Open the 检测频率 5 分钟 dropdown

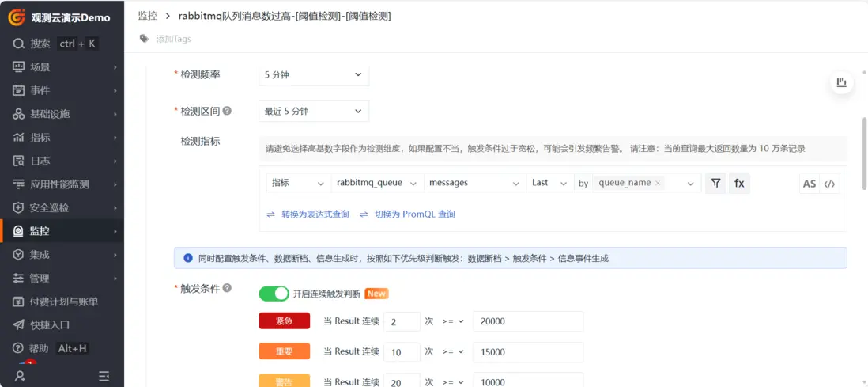pos(314,75)
